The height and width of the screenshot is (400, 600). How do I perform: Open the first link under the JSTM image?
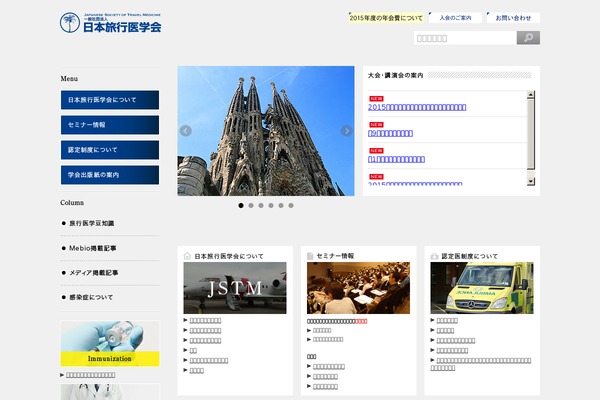[205, 321]
